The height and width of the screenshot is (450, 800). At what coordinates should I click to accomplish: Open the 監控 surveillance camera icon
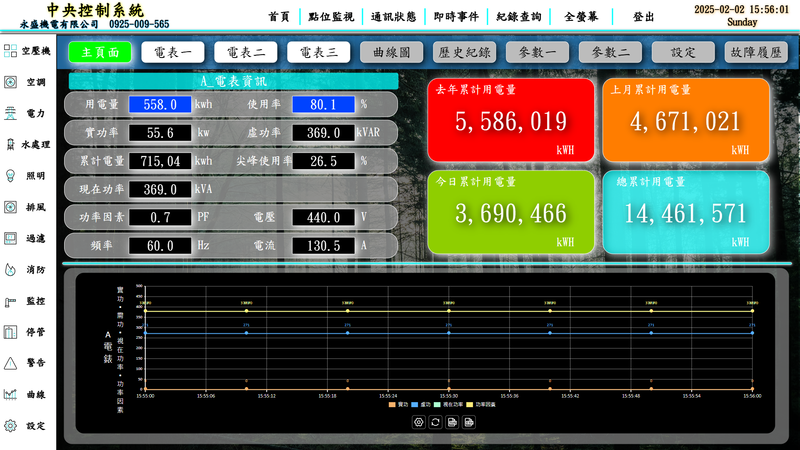coord(10,302)
